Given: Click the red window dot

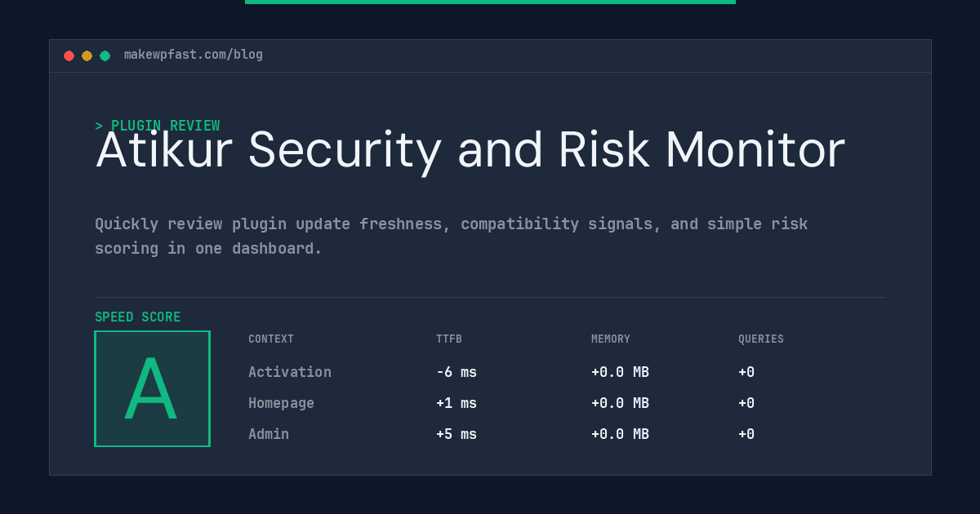Looking at the screenshot, I should [x=69, y=55].
